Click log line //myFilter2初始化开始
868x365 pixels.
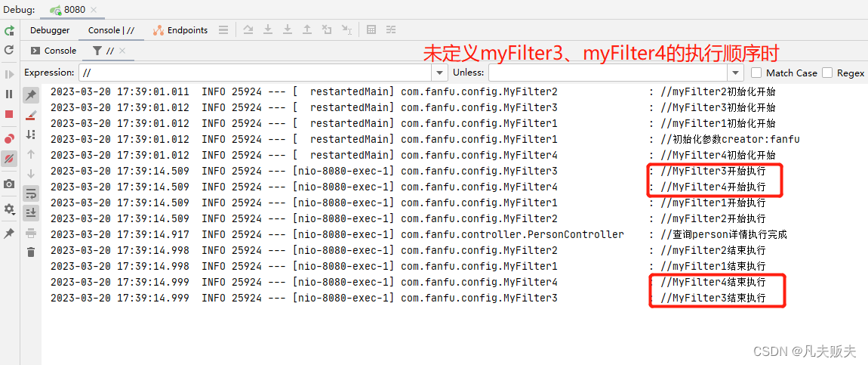click(719, 91)
